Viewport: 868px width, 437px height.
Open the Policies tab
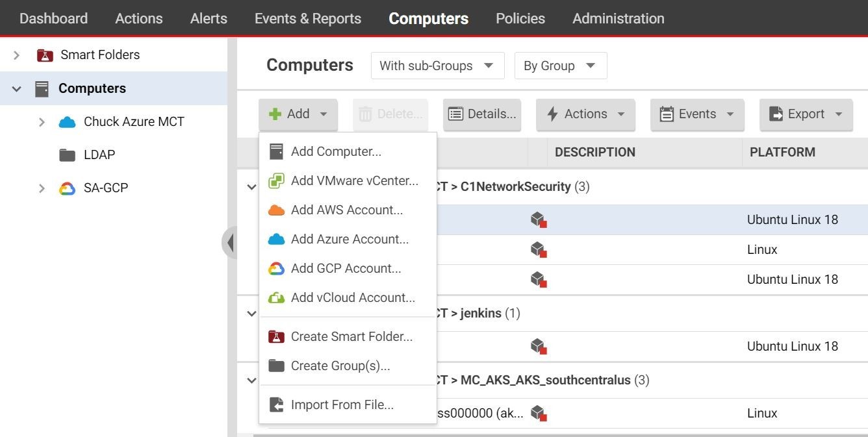[520, 18]
